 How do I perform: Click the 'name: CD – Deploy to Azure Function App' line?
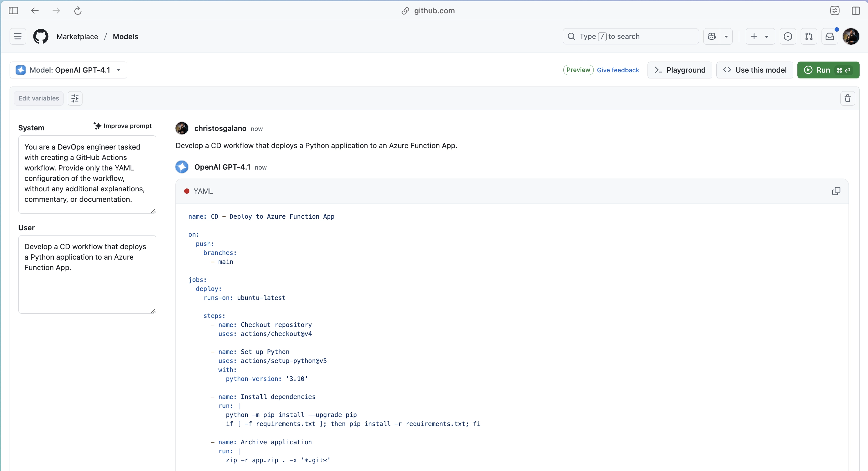(261, 217)
